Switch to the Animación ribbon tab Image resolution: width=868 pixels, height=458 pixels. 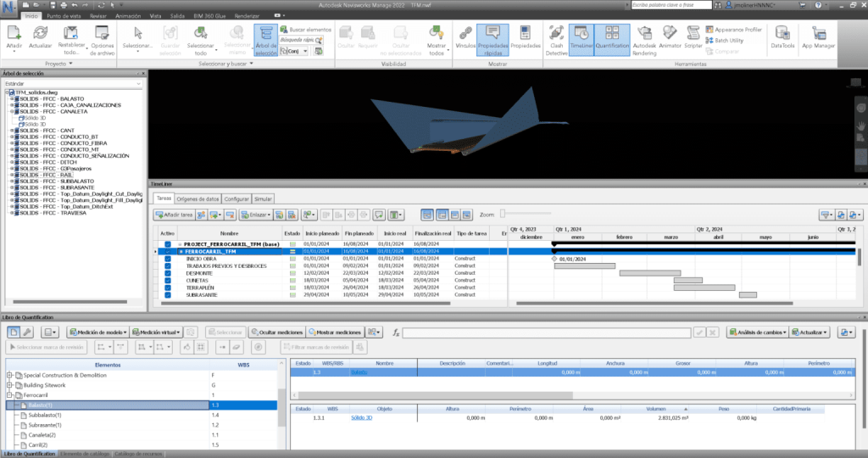tap(128, 15)
